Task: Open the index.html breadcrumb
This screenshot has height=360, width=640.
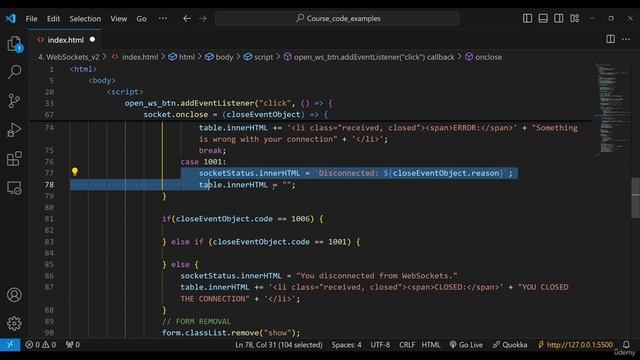Action: tap(135, 57)
